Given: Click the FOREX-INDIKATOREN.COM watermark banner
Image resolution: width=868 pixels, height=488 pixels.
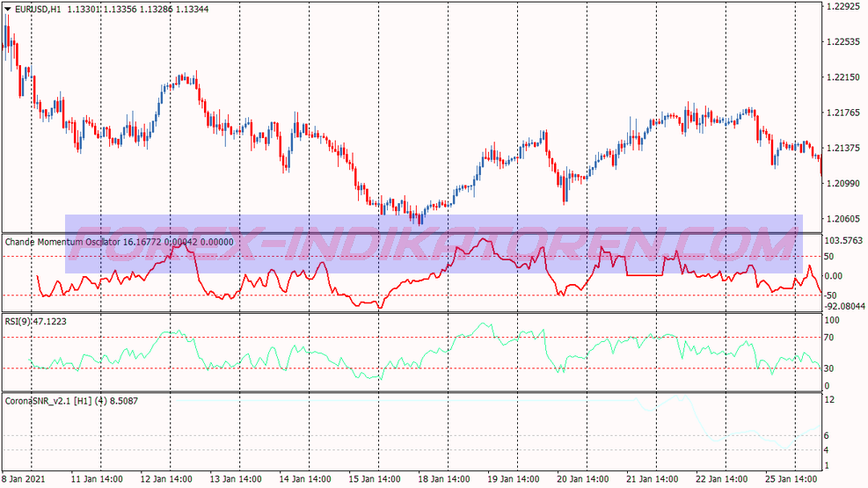Looking at the screenshot, I should (434, 244).
